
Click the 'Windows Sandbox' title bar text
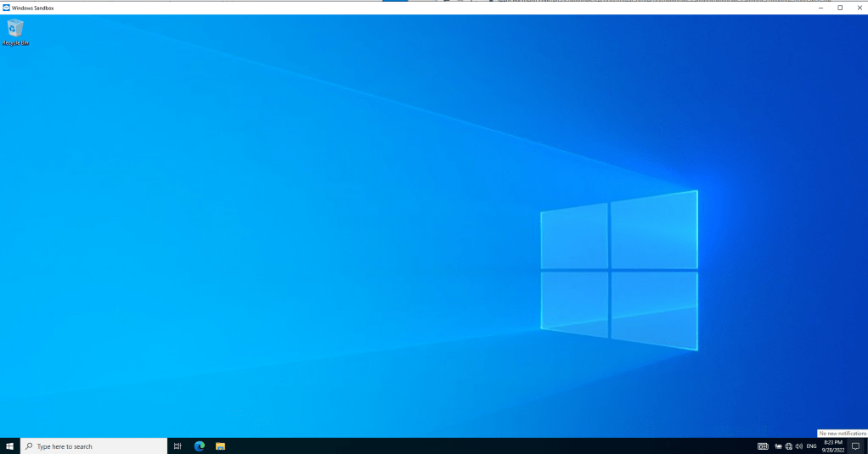[33, 8]
